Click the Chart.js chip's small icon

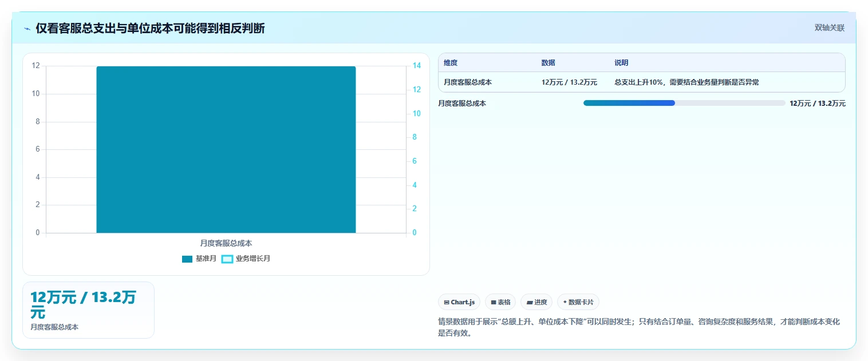[447, 302]
